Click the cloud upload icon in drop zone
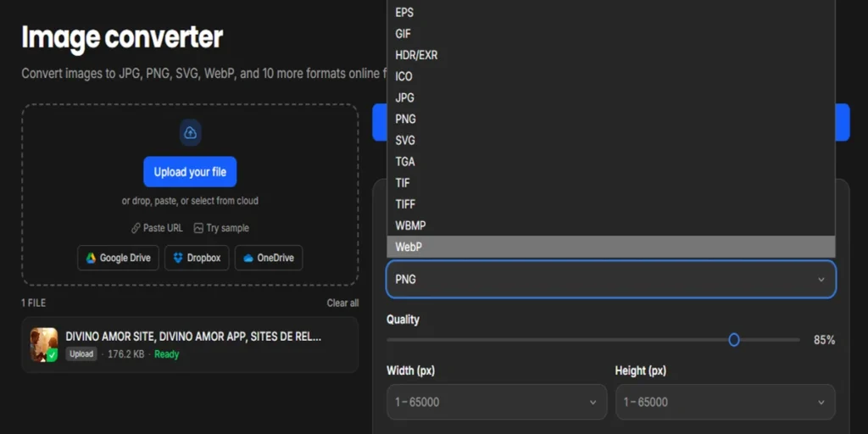Image resolution: width=868 pixels, height=434 pixels. click(190, 133)
